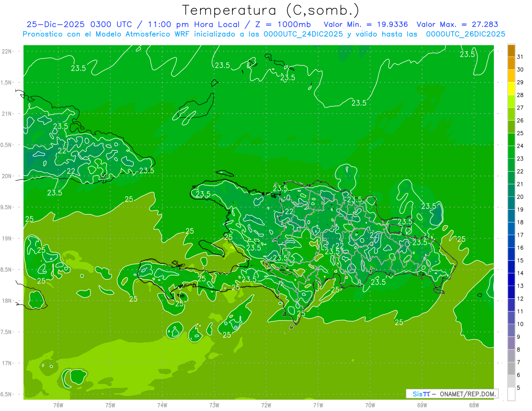Click the "22N" latitude axis label
Screen dimensions: 532x411
click(7, 51)
